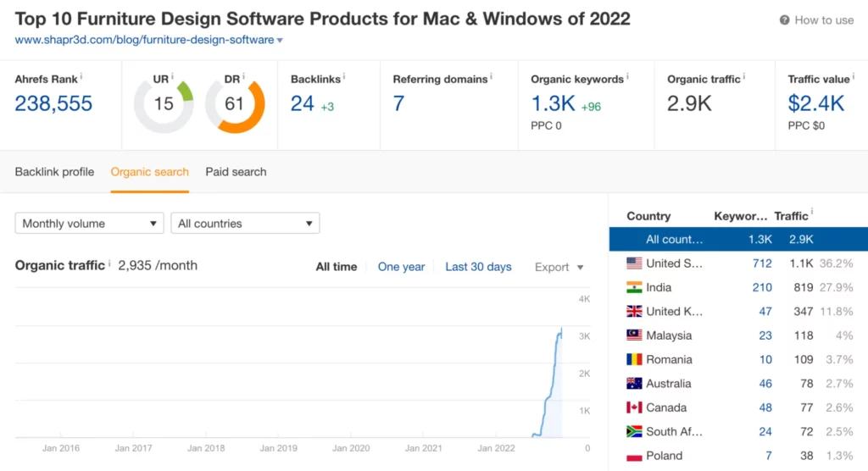Click the Poland flag icon

[634, 456]
